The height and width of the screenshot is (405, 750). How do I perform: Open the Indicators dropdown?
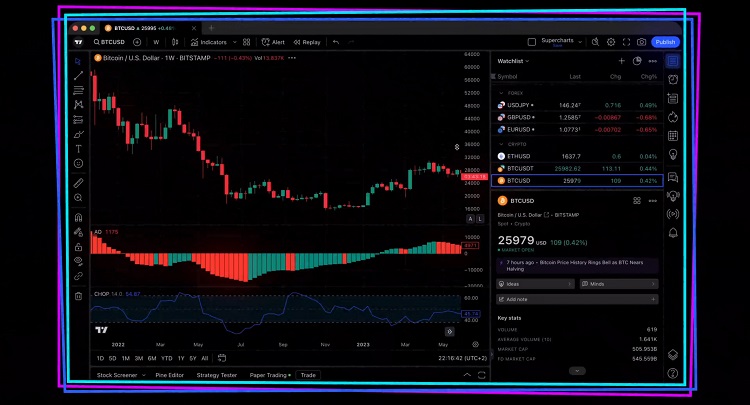(212, 42)
